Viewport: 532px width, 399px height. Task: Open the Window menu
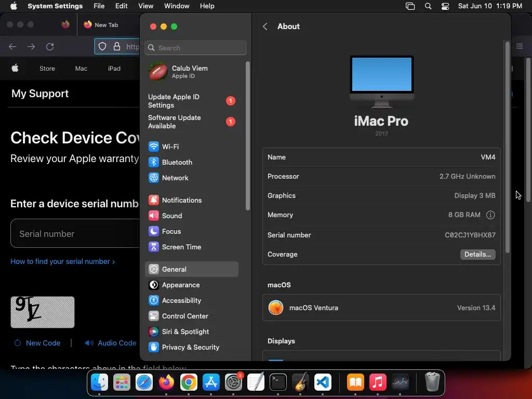pyautogui.click(x=177, y=6)
